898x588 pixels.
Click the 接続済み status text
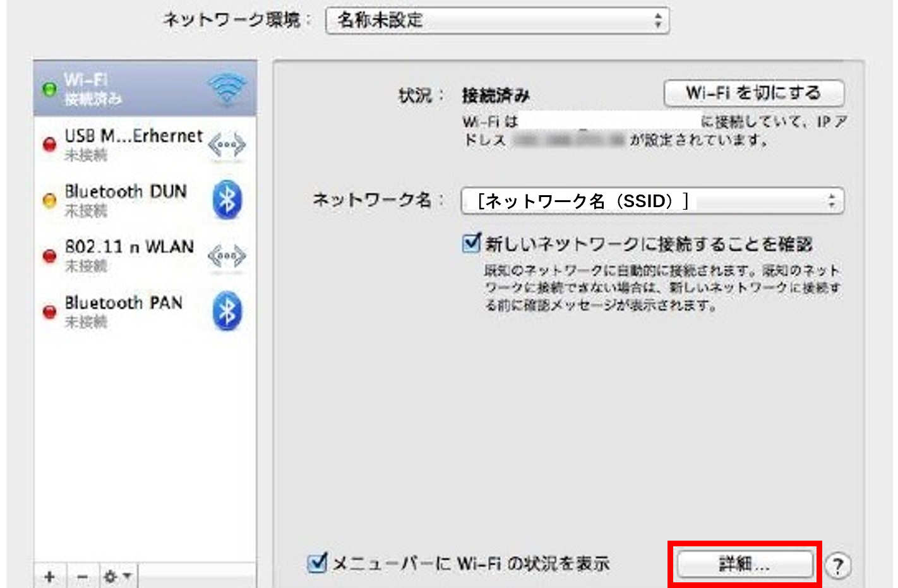[x=496, y=95]
